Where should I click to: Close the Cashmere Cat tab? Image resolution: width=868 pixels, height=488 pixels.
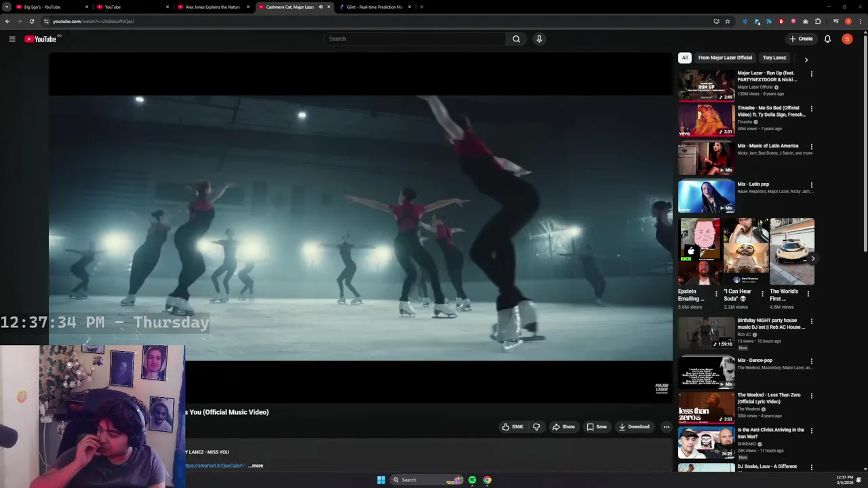(x=329, y=7)
